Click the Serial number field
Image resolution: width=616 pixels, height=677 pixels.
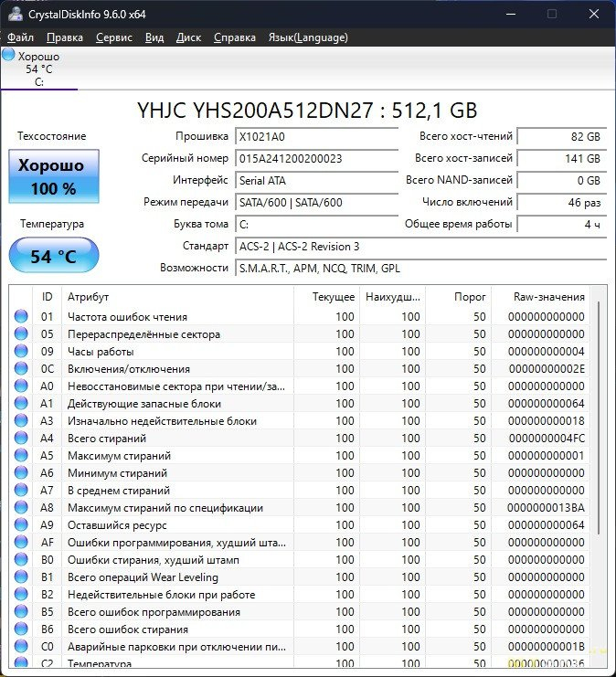pyautogui.click(x=303, y=158)
